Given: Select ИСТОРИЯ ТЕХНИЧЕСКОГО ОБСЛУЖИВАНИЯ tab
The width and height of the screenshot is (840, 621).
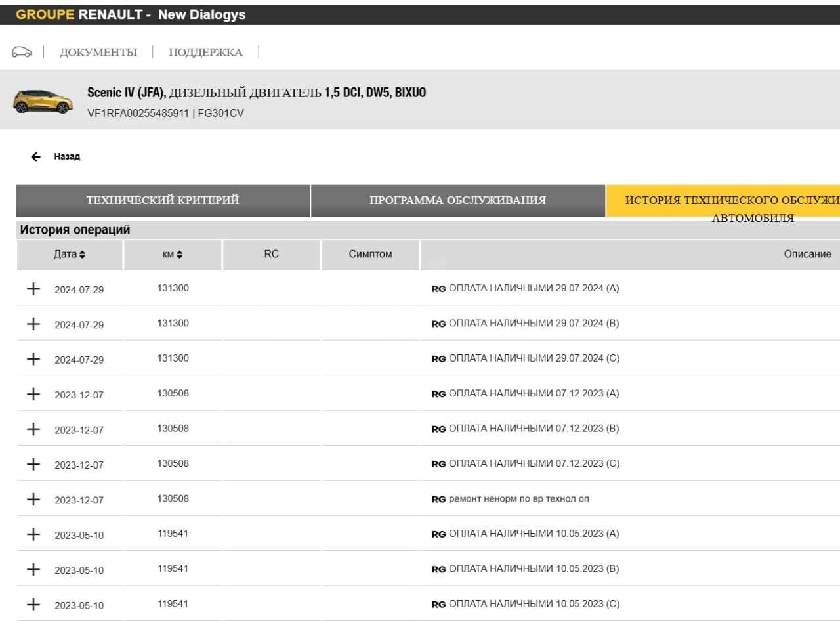Looking at the screenshot, I should click(x=723, y=201).
